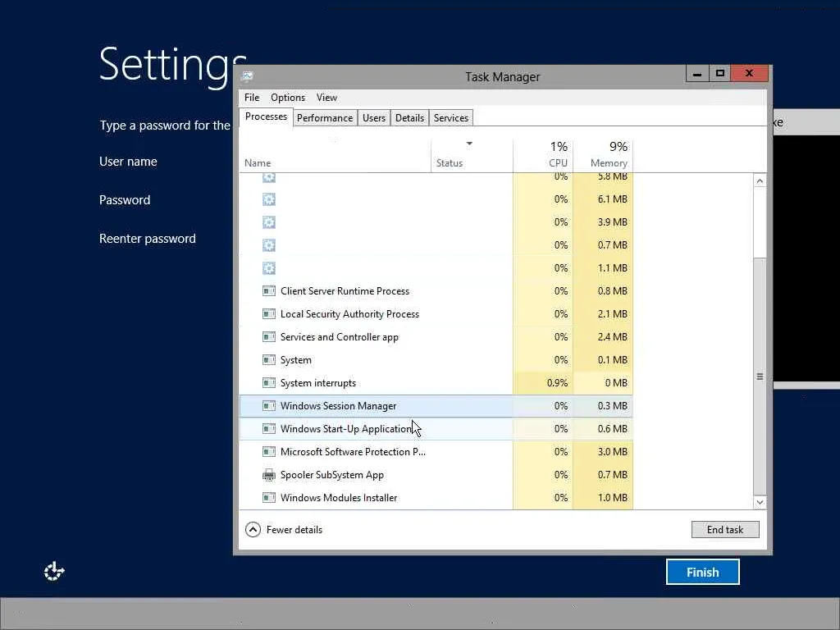Click the Windows Modules Installer icon

(269, 498)
